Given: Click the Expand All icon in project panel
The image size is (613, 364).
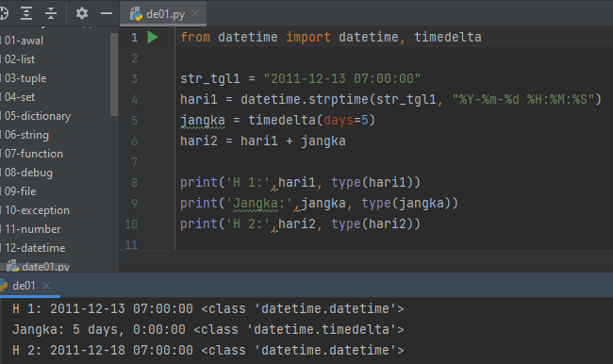Looking at the screenshot, I should tap(26, 14).
